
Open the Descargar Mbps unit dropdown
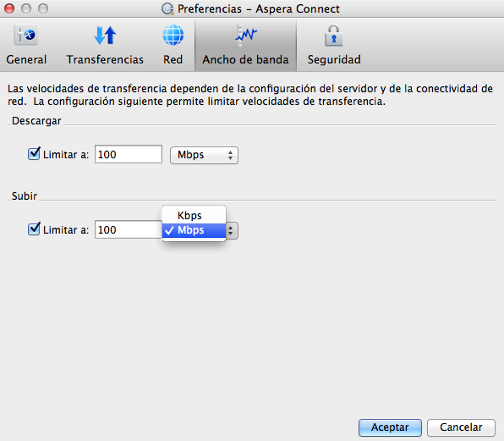pyautogui.click(x=204, y=155)
